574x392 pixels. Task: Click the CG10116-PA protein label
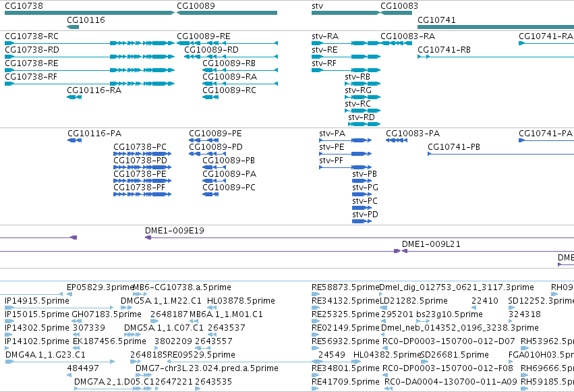94,134
